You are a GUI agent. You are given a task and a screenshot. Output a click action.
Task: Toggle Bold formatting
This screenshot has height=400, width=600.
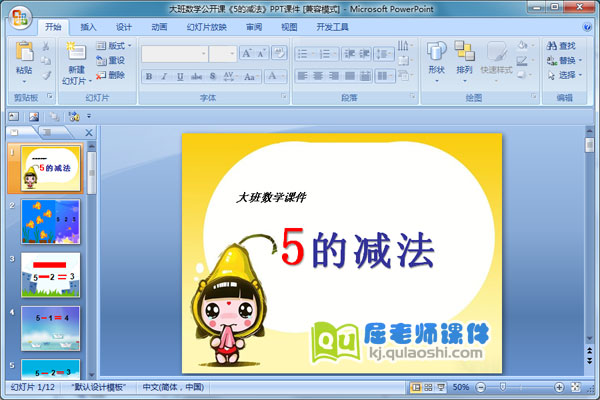point(149,77)
